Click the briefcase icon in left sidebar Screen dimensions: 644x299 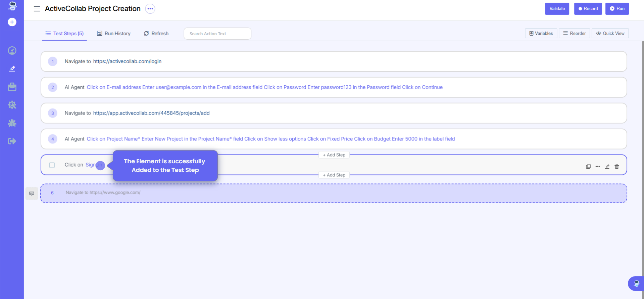click(x=12, y=87)
